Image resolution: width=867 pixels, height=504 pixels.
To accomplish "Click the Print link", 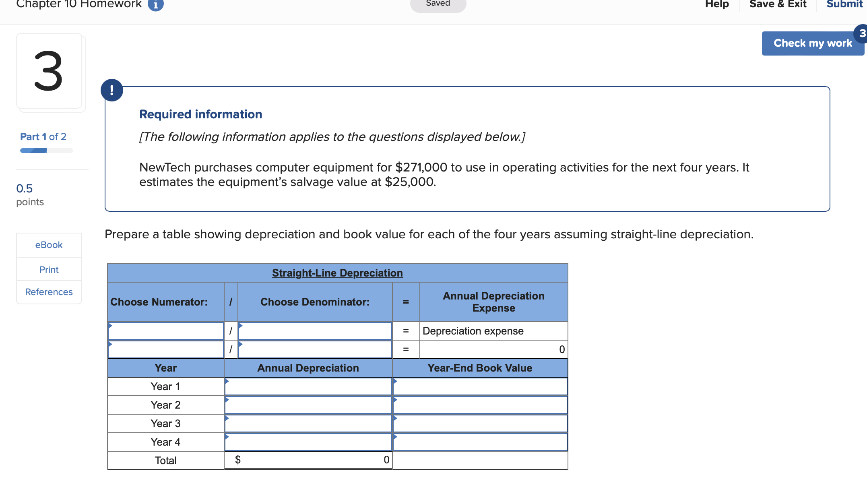I will tap(49, 270).
